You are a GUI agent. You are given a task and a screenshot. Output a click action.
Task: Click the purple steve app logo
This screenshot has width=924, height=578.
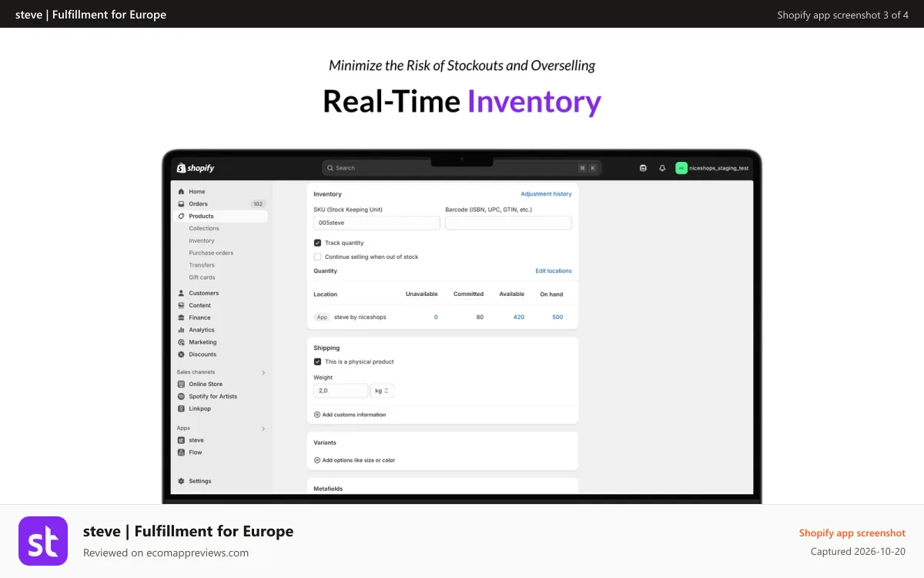43,541
